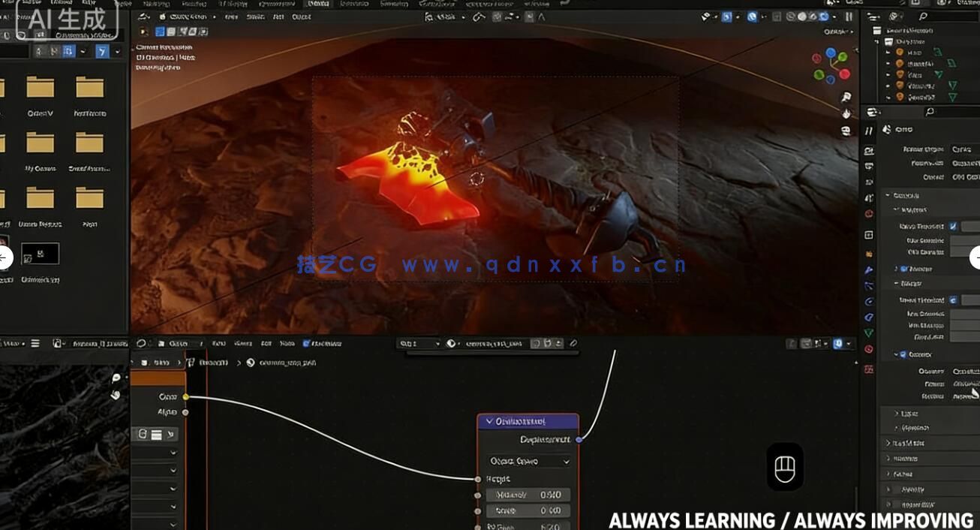The height and width of the screenshot is (530, 980).
Task: Open the shader editor type selector icon
Action: point(140,342)
